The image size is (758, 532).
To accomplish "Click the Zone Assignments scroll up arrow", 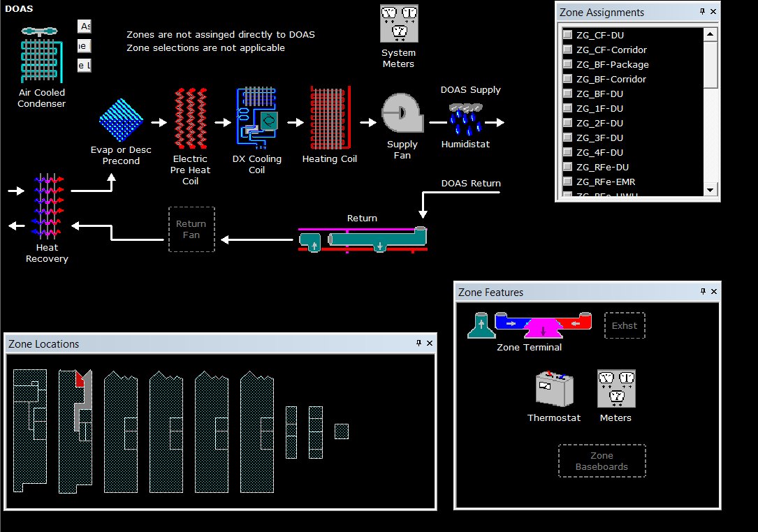I will tap(710, 34).
